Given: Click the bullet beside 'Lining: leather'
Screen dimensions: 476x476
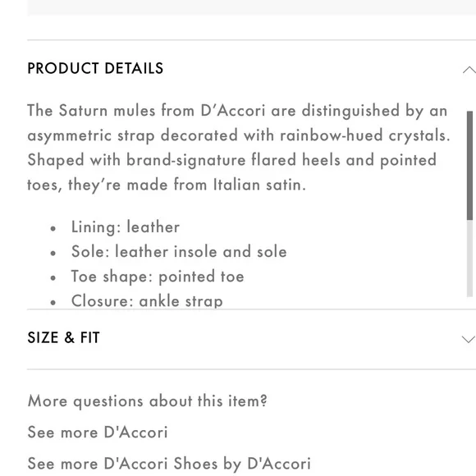Looking at the screenshot, I should pyautogui.click(x=53, y=228).
